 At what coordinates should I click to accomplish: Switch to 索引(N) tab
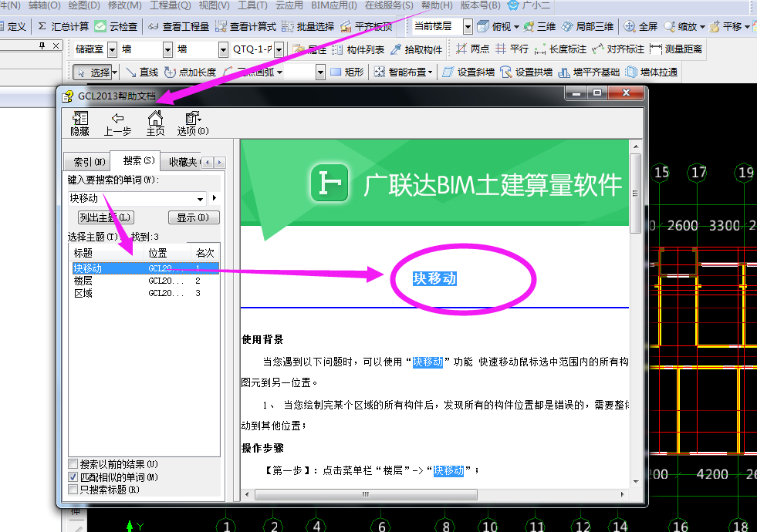coord(88,162)
